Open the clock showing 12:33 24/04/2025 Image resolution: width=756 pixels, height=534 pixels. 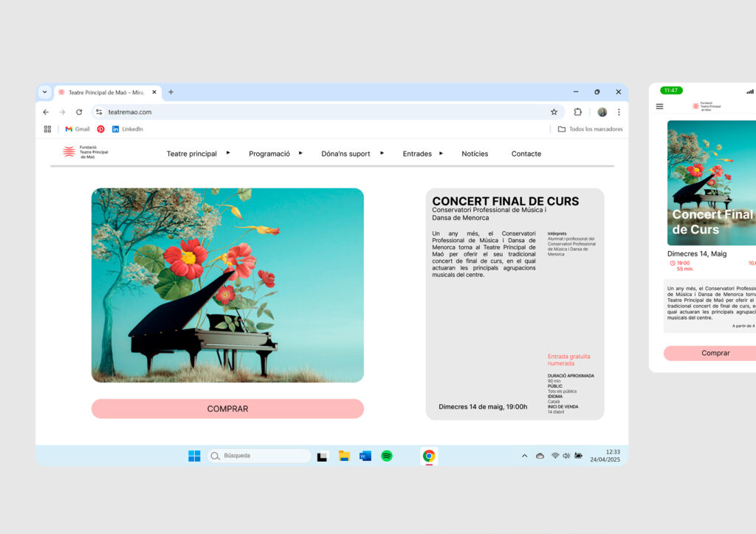605,456
